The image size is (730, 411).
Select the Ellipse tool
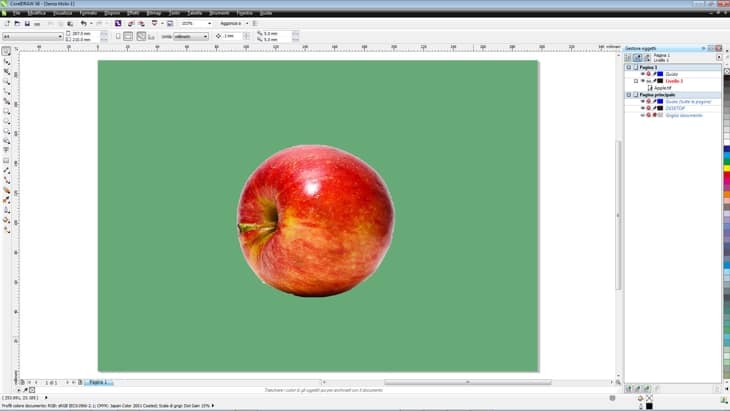[x=7, y=121]
